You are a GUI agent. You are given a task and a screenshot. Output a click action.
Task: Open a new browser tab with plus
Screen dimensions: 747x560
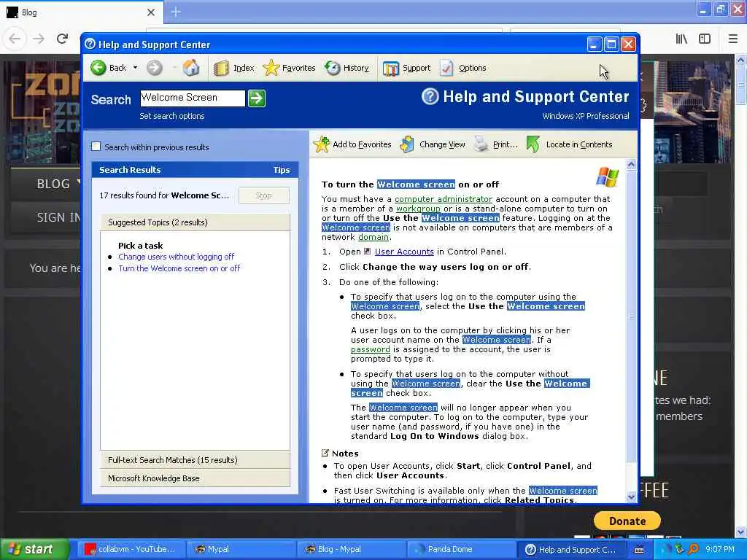(176, 12)
